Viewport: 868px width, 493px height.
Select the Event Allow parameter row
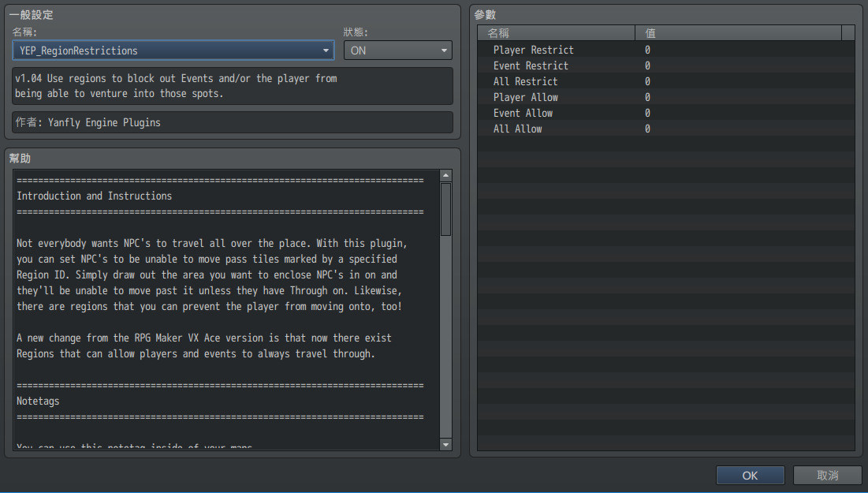click(522, 113)
